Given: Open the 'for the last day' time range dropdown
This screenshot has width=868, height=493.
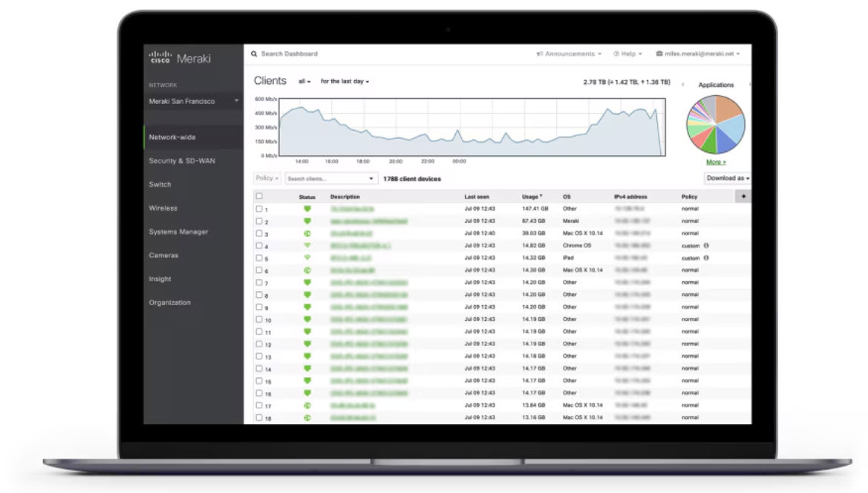Looking at the screenshot, I should [x=345, y=82].
